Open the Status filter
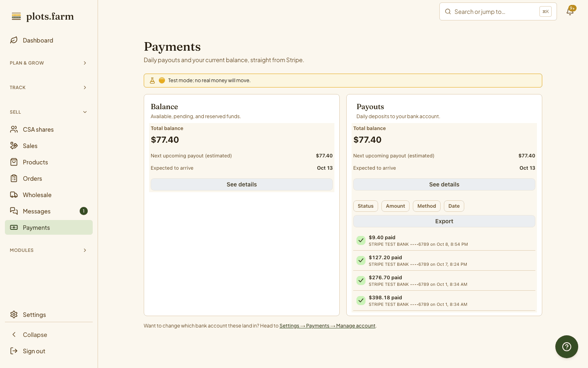The width and height of the screenshot is (588, 368). (365, 206)
